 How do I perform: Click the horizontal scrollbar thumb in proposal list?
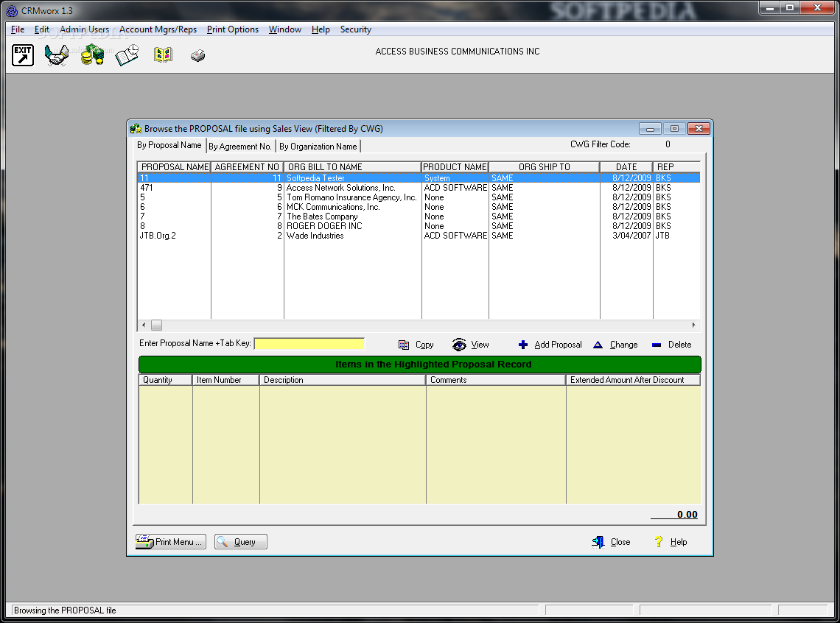point(156,325)
